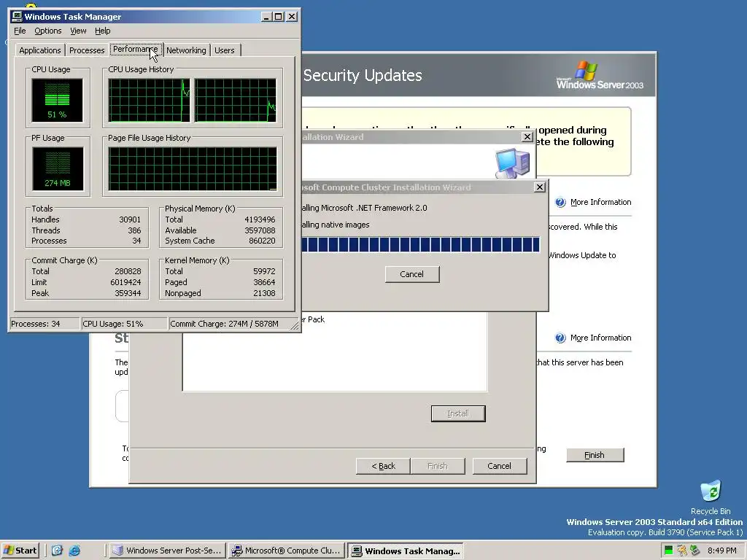
Task: Click the lower More Information help icon
Action: coord(560,338)
